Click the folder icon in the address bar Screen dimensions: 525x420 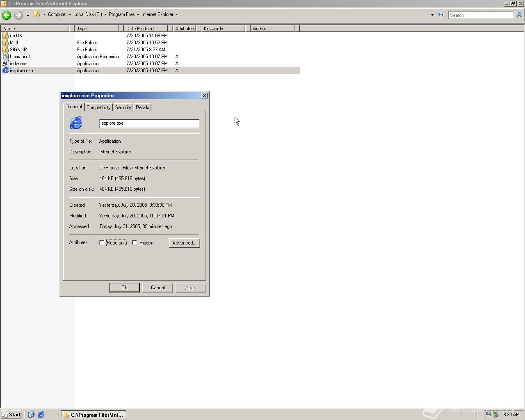[x=37, y=14]
